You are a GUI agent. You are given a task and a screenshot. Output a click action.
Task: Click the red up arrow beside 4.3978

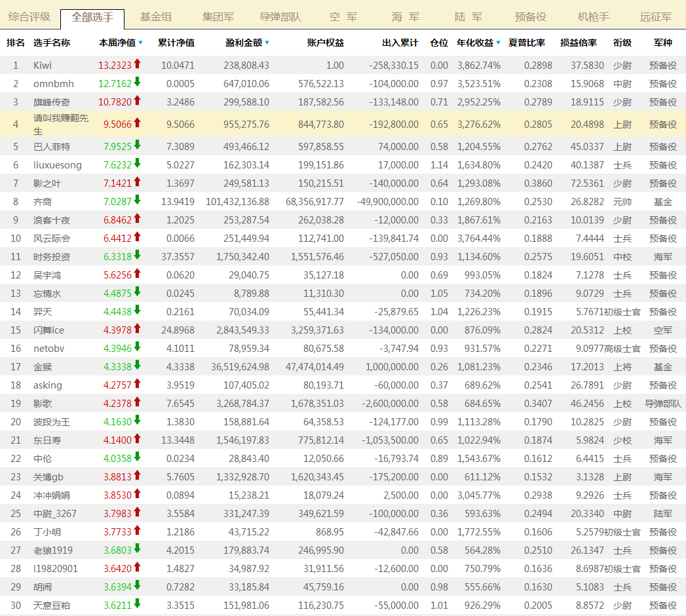pos(138,328)
